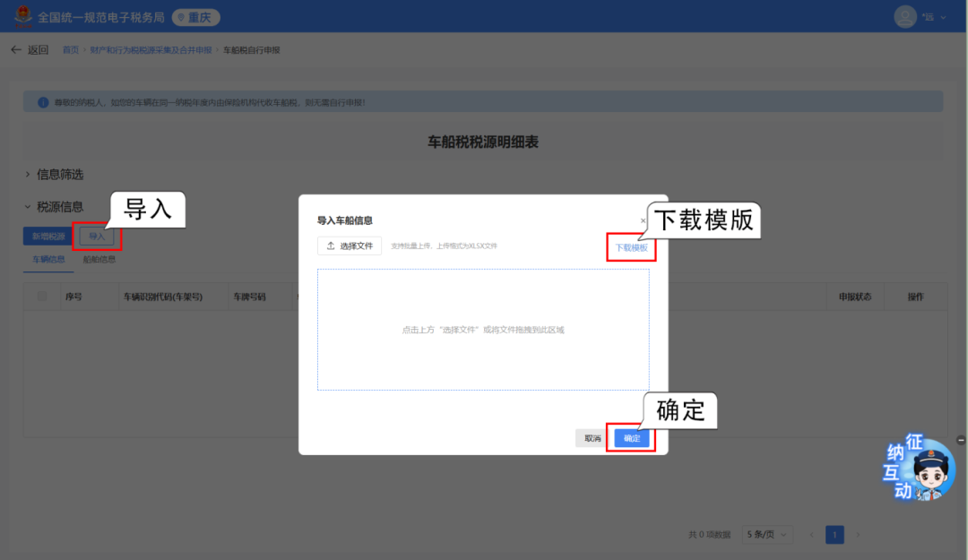Collapse the 税源信息 section
968x560 pixels.
(x=28, y=207)
